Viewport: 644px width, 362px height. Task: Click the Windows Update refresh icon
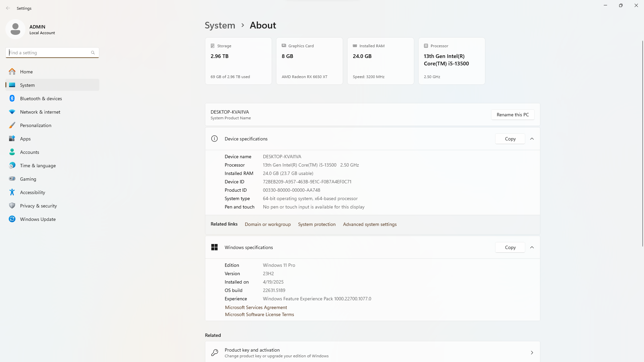(x=12, y=219)
